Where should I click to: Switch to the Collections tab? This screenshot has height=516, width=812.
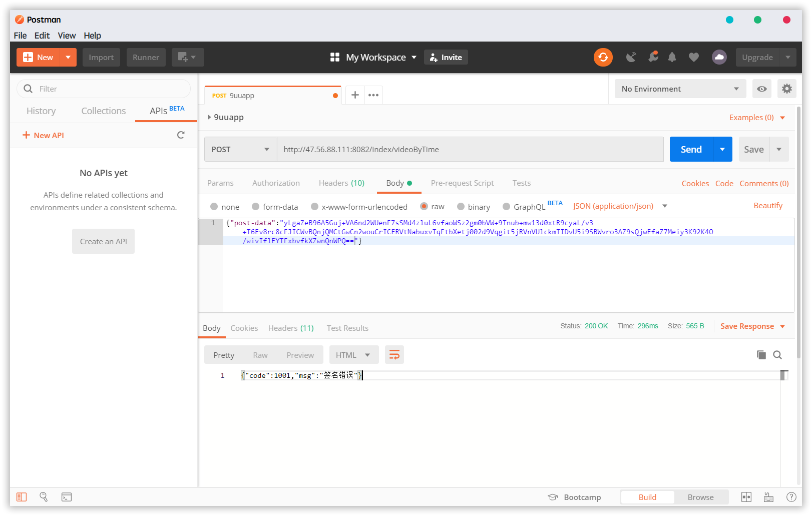click(x=104, y=111)
